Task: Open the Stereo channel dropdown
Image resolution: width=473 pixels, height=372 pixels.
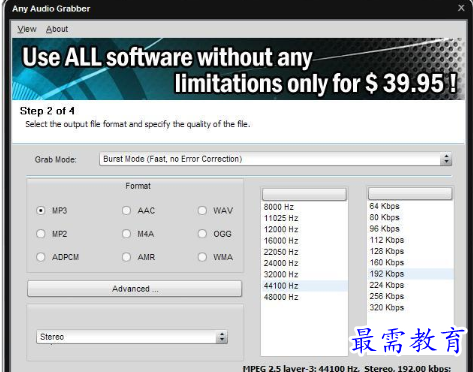Action: tap(132, 337)
